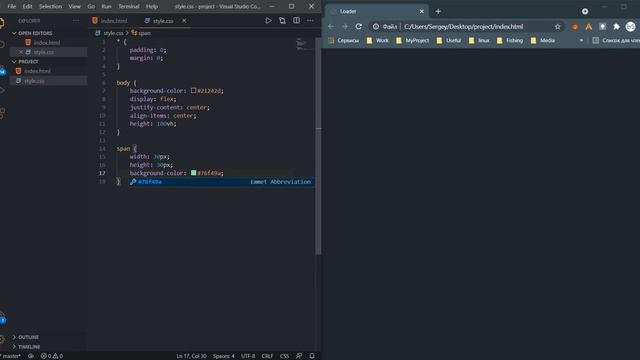The image size is (640, 360).
Task: Split the editor to the right
Action: coord(296,20)
